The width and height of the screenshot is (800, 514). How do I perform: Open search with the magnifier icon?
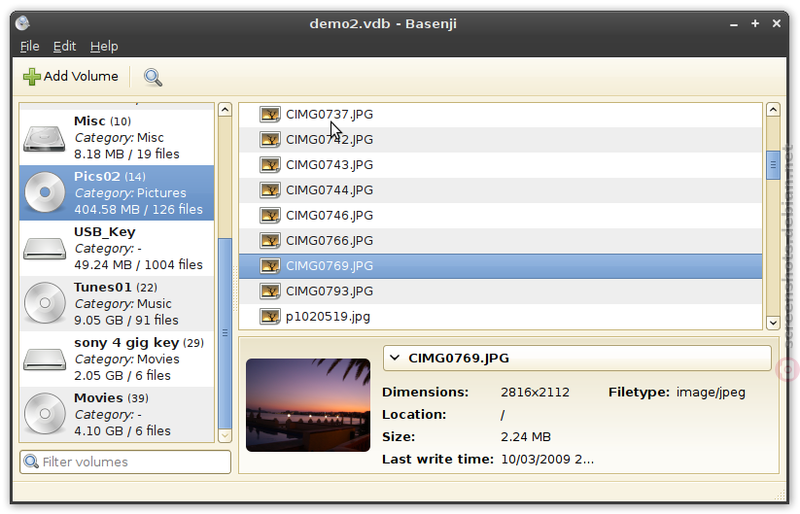tap(153, 77)
